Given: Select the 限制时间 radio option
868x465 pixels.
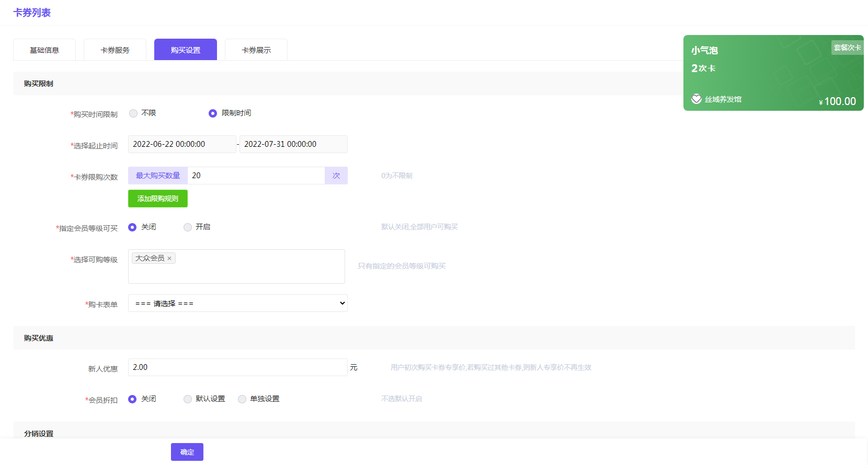Looking at the screenshot, I should tap(213, 113).
